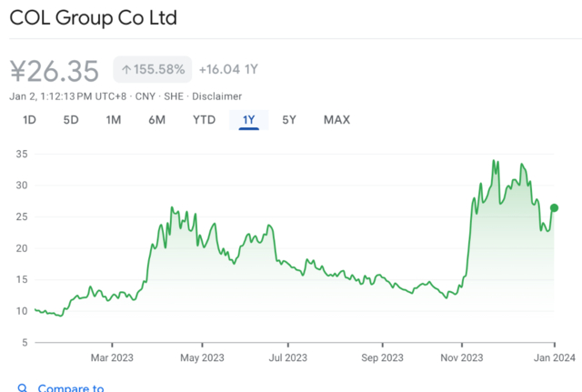Click the Nov 2023 axis label
Viewport: 582px width, 392px height.
pos(461,357)
